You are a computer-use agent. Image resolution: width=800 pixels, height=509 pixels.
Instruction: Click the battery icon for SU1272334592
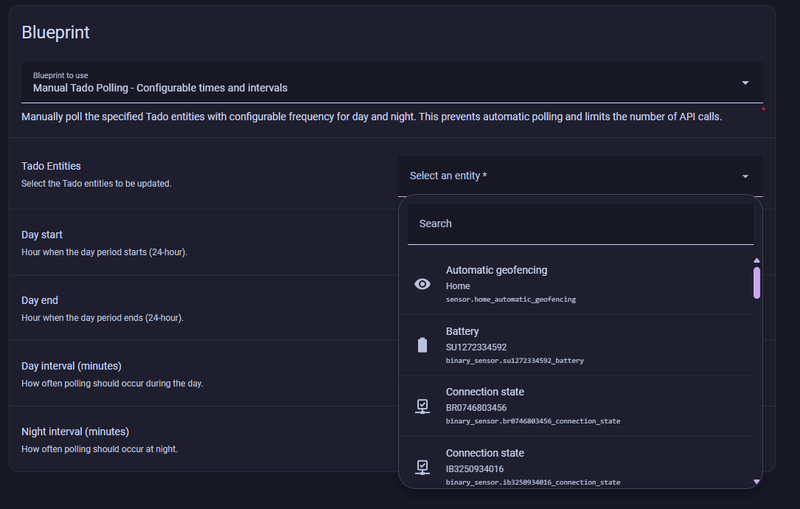[x=423, y=345]
